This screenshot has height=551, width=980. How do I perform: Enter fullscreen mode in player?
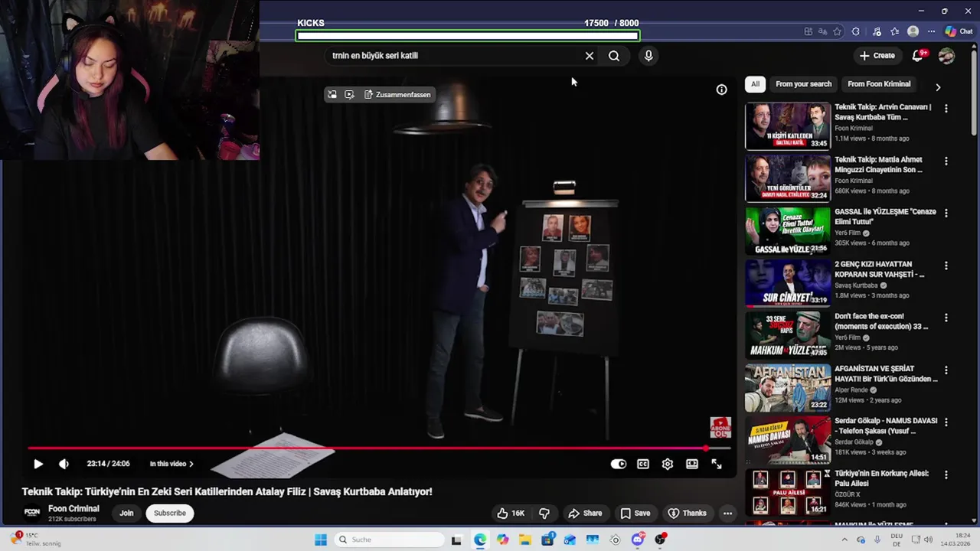coord(717,464)
